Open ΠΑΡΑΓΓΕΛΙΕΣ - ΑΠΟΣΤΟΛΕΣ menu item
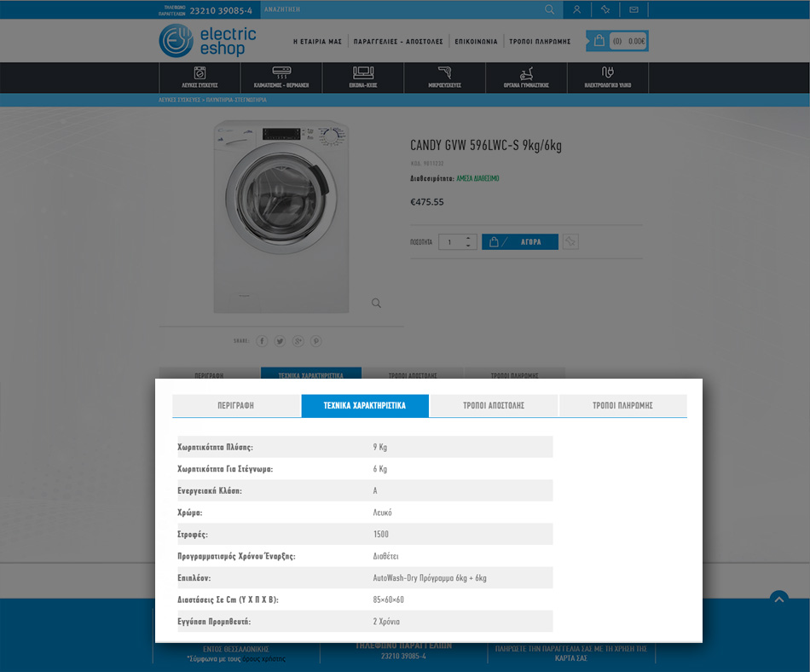Viewport: 810px width, 672px height. 398,41
